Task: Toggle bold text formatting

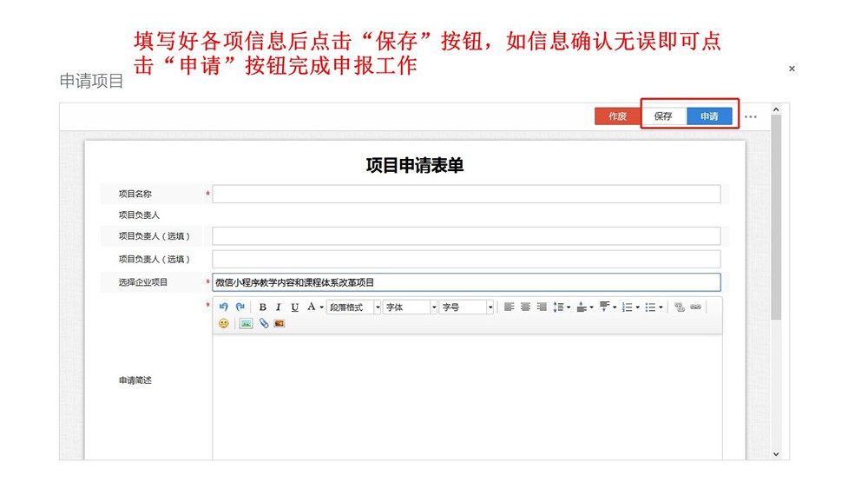Action: (262, 307)
